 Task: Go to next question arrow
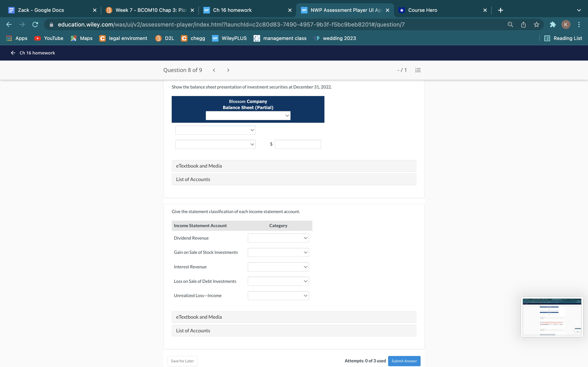coord(228,70)
